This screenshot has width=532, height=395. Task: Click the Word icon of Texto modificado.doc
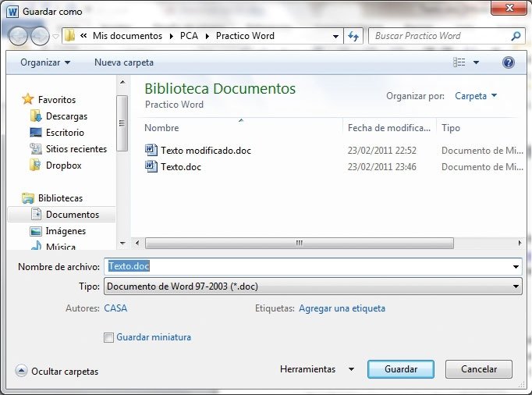pos(151,150)
